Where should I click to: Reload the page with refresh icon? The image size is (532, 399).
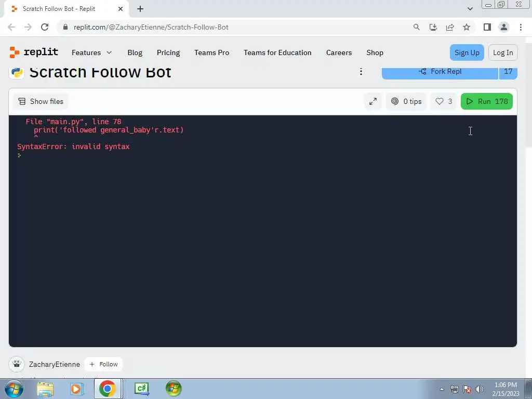pos(45,27)
